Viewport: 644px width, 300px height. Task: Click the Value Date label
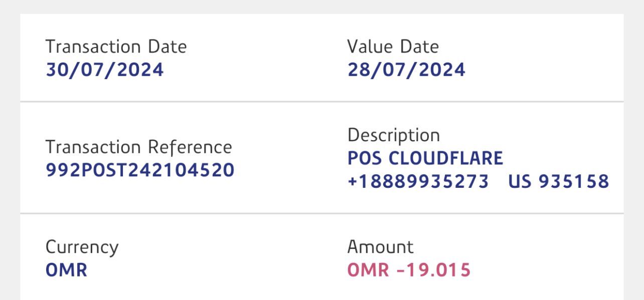point(393,47)
